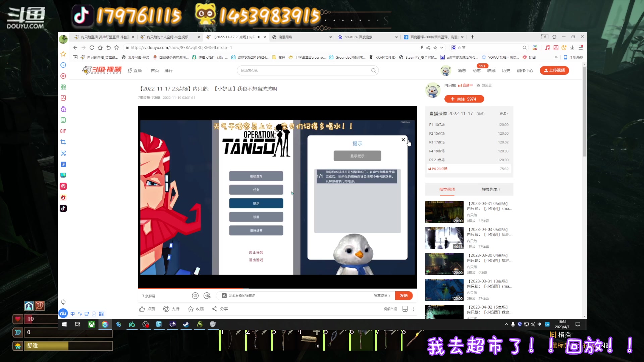Toggle the browser night mode moon icon
This screenshot has width=644, height=362.
pyautogui.click(x=564, y=48)
